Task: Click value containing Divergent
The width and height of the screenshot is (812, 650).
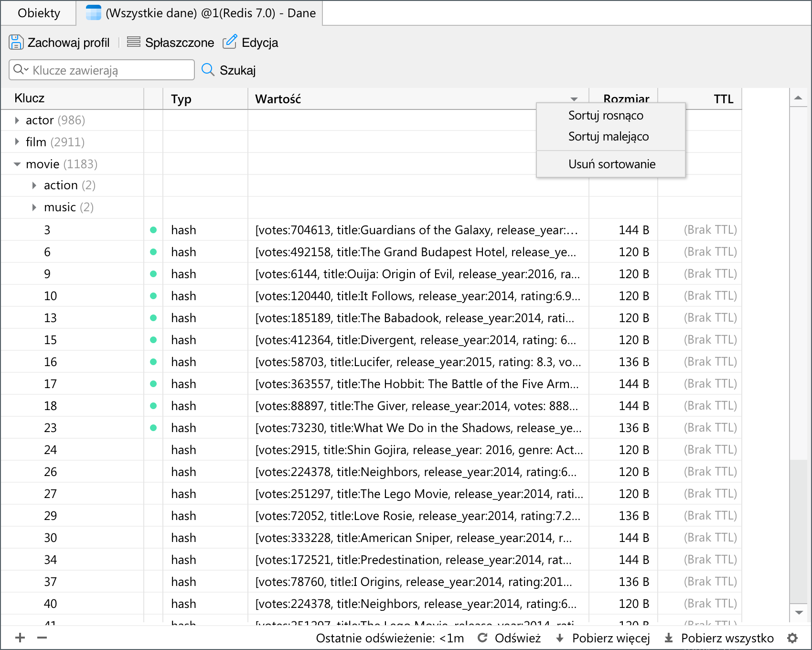Action: (x=418, y=340)
